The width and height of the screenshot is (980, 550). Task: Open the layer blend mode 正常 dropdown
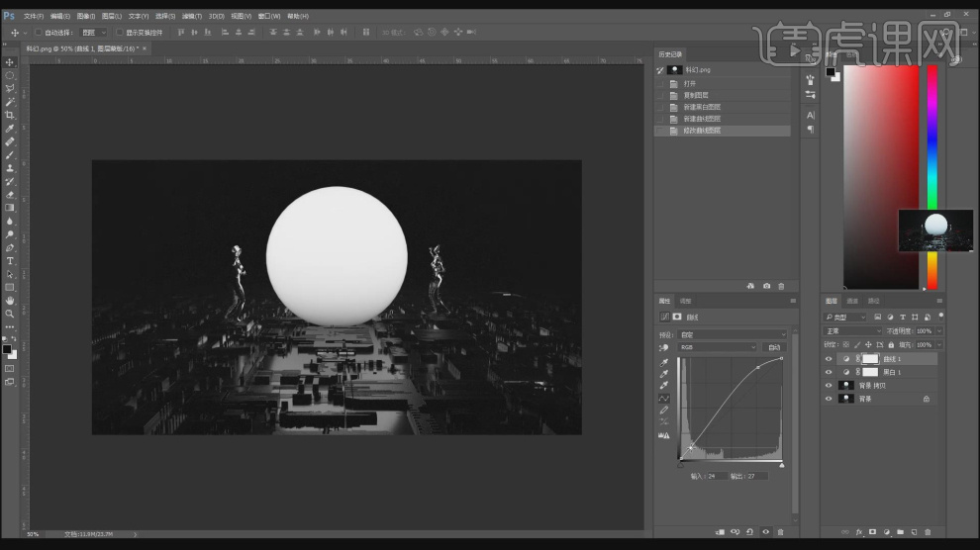[x=850, y=330]
